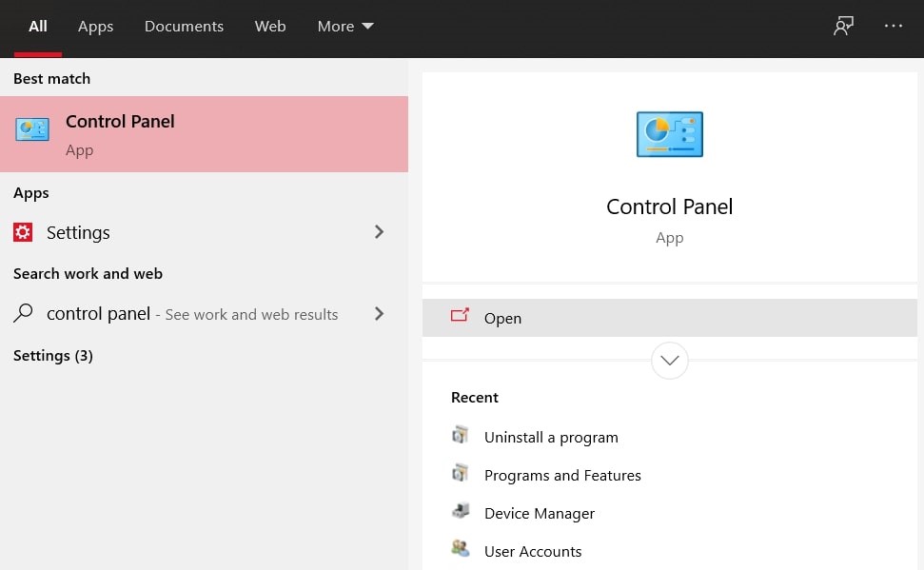Open the ellipsis menu at top right

click(x=893, y=26)
